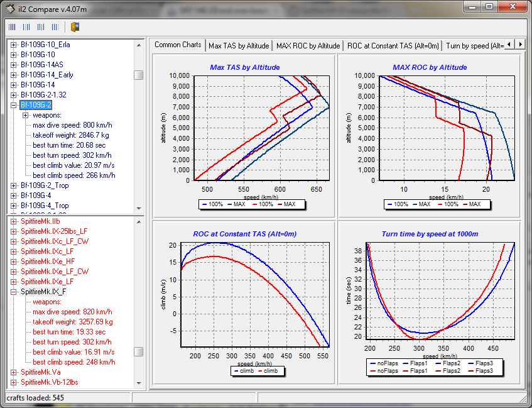The height and width of the screenshot is (408, 532).
Task: Select Bf-109G-2 in the blue aircraft list
Action: coord(36,105)
